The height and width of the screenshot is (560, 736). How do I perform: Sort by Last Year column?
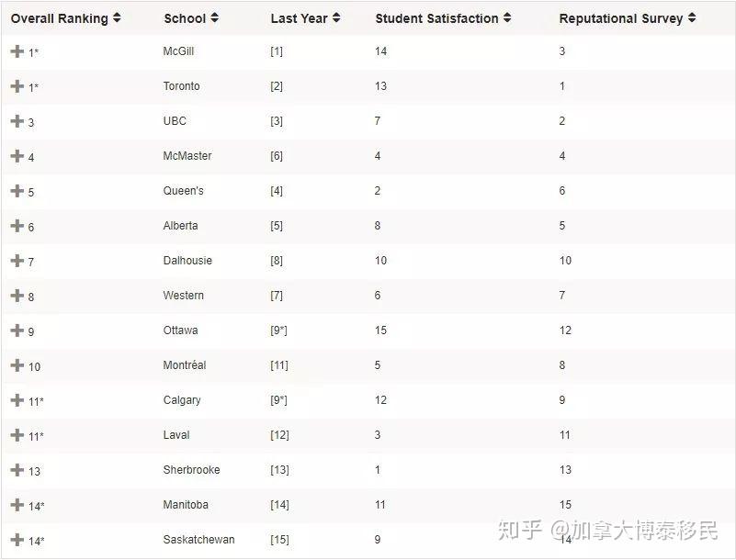pyautogui.click(x=305, y=18)
